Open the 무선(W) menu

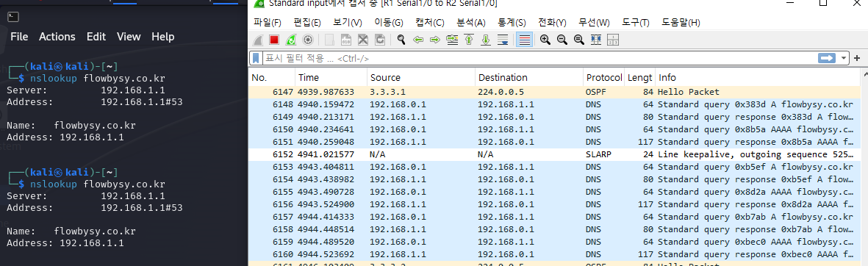(x=594, y=23)
